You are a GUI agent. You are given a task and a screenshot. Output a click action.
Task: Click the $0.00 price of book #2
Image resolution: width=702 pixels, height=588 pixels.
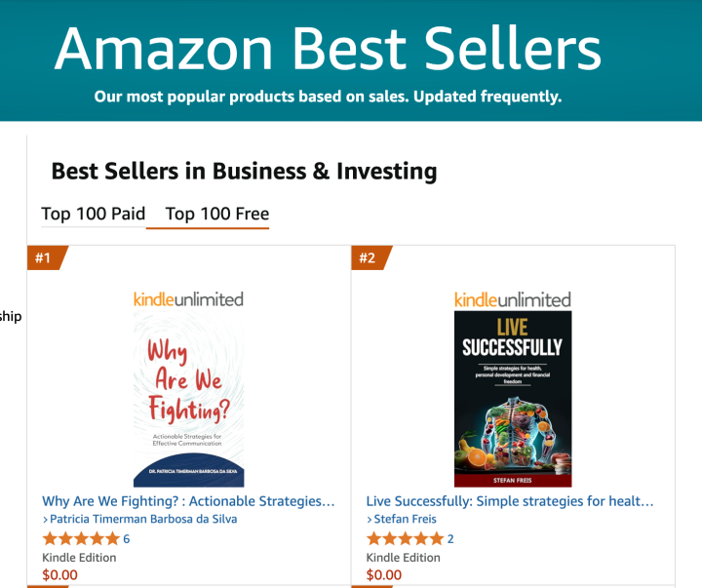pyautogui.click(x=383, y=574)
